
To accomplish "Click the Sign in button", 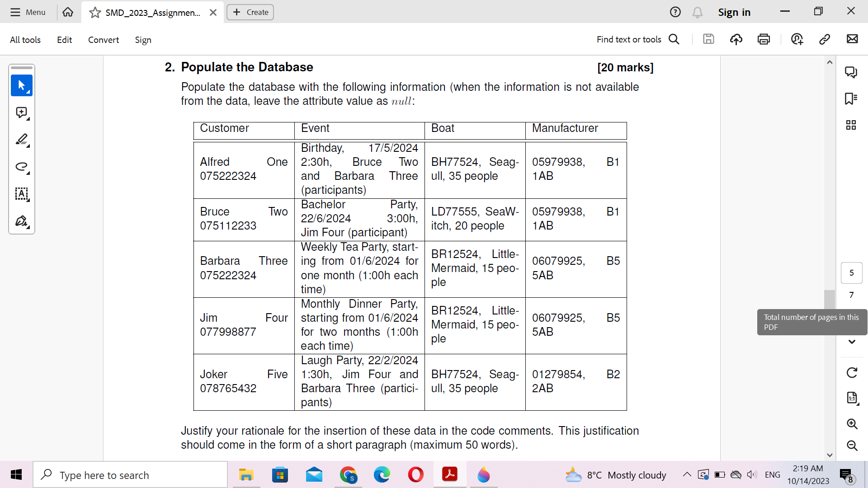I will pyautogui.click(x=734, y=12).
